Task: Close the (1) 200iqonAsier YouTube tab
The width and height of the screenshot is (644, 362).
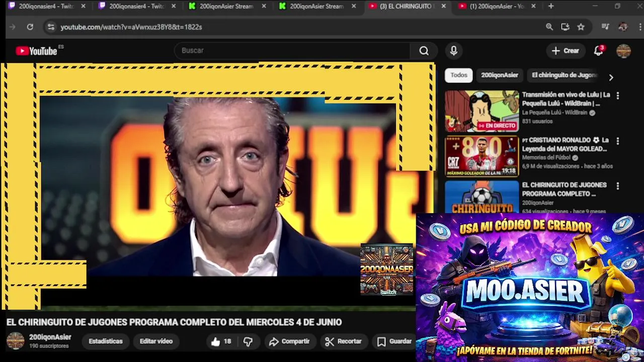Action: pyautogui.click(x=533, y=7)
